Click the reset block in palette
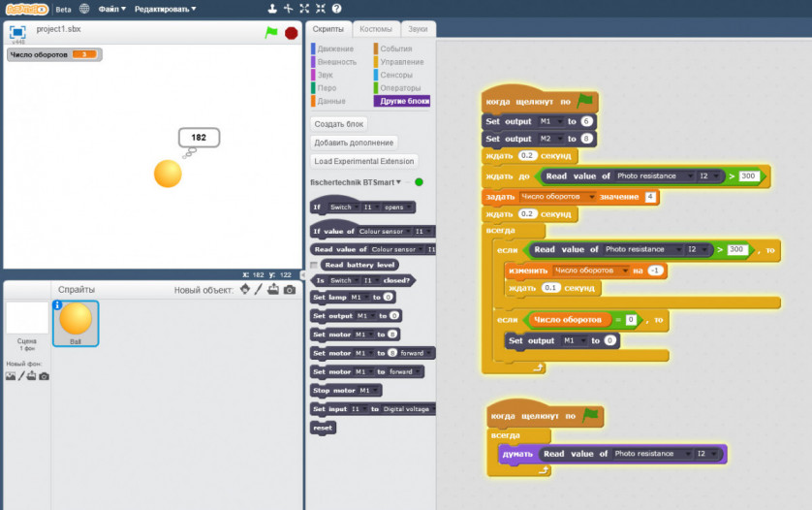Screen dimensions: 812x510 tap(323, 428)
